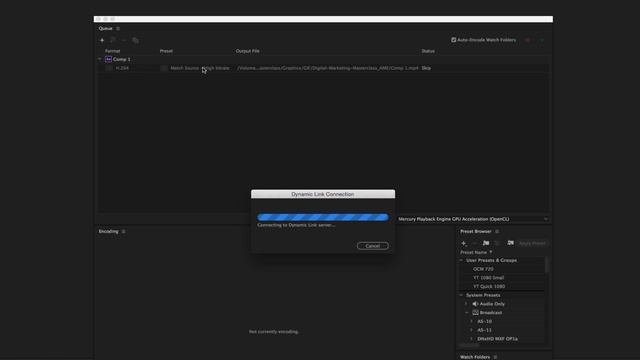Click the After Effects icon beside Comp 1
This screenshot has width=640, height=360.
tap(108, 59)
